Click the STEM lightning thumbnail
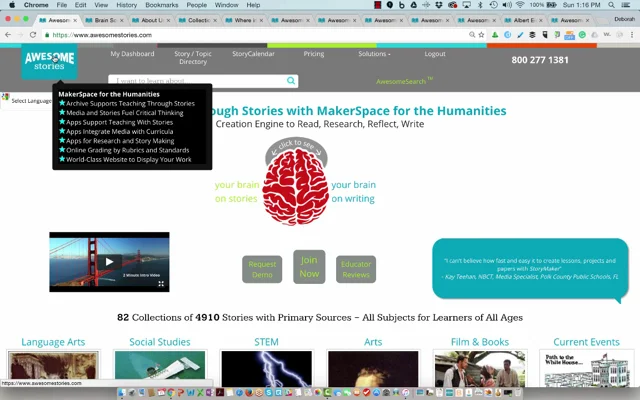 [x=267, y=369]
